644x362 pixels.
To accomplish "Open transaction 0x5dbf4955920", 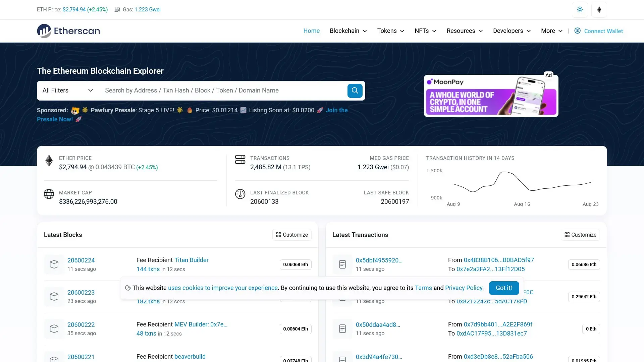I will (x=379, y=260).
